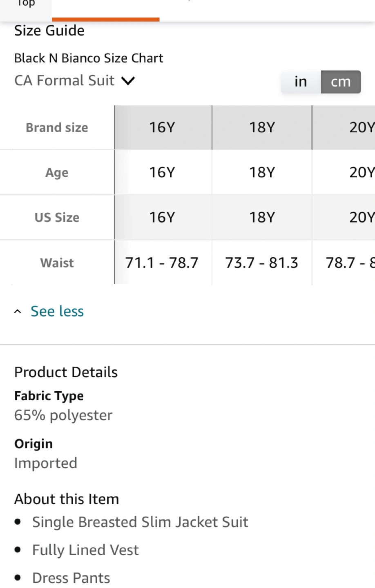Image resolution: width=375 pixels, height=588 pixels.
Task: Click the Single Breasted Slim Jacket Suit bullet
Action: point(140,522)
